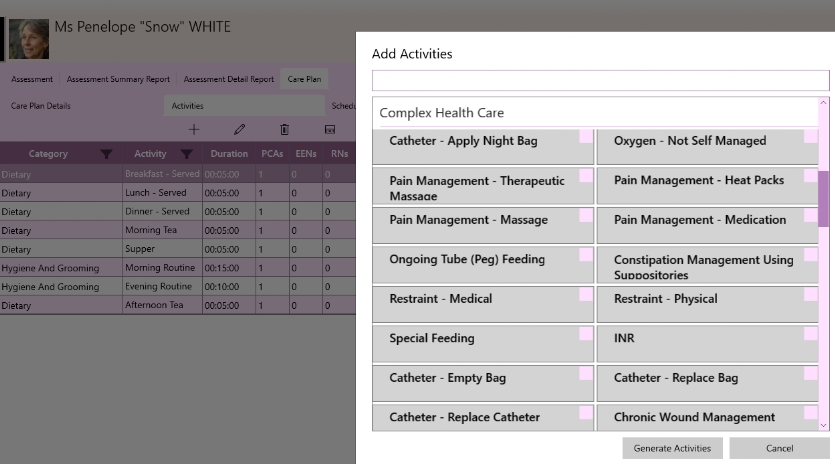This screenshot has width=835, height=464.
Task: Tick checkbox for Ongoing Tube (Peg) Feeding
Action: pos(586,255)
